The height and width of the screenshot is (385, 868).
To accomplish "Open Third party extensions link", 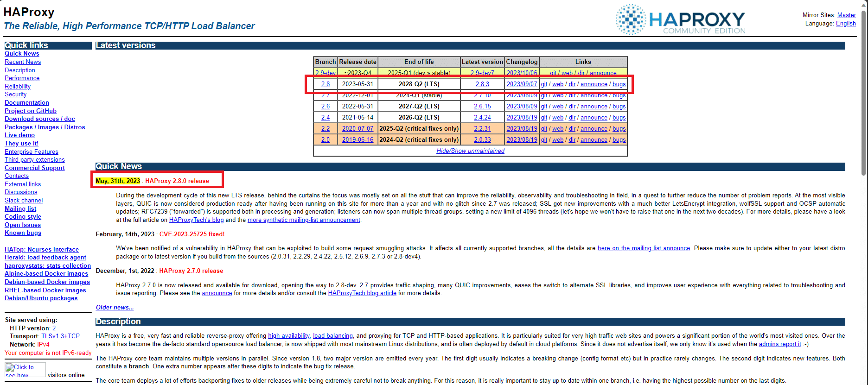I will tap(35, 159).
